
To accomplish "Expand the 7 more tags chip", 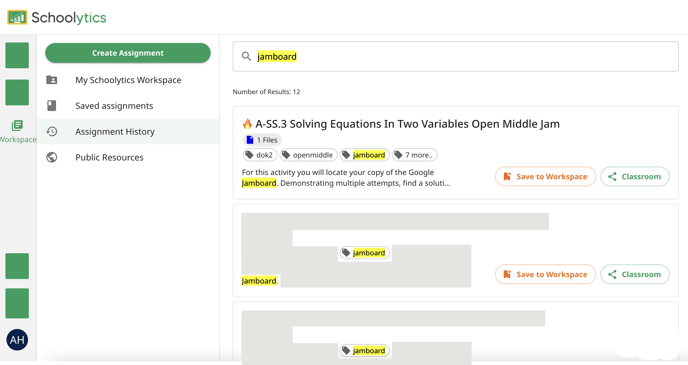I will pyautogui.click(x=415, y=155).
